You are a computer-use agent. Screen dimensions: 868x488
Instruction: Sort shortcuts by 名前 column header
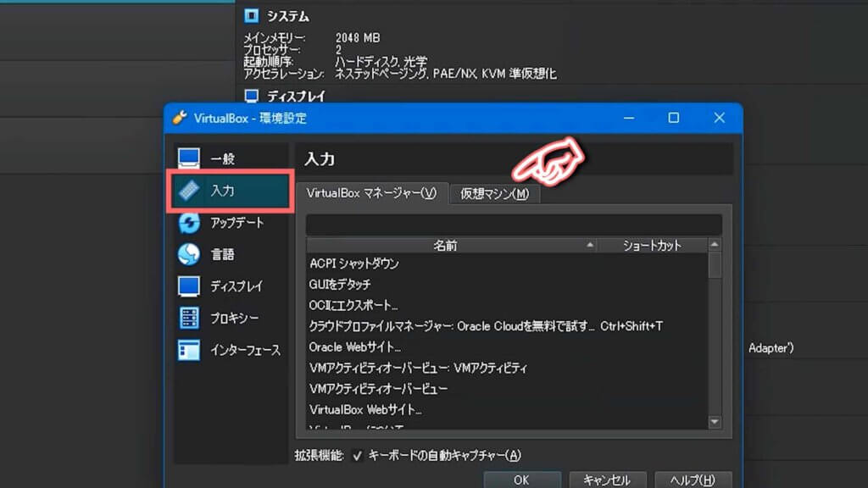452,245
